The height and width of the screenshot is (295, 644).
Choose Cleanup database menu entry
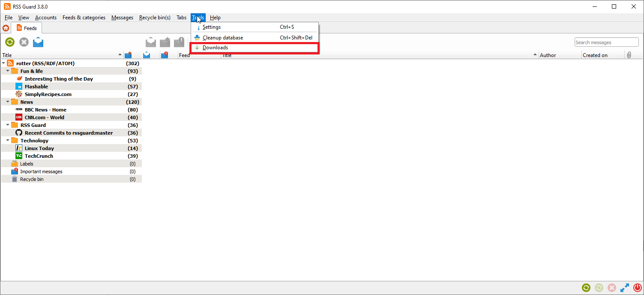coord(222,38)
